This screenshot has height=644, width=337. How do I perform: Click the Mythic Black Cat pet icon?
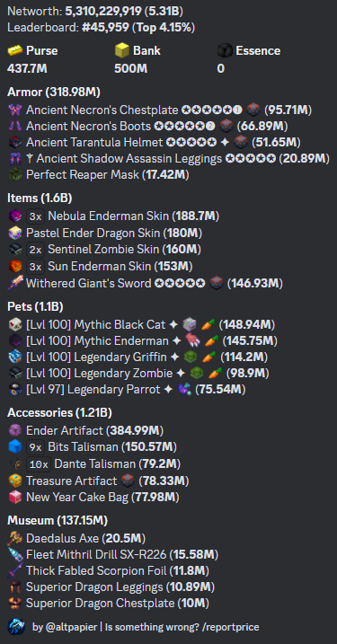14,324
